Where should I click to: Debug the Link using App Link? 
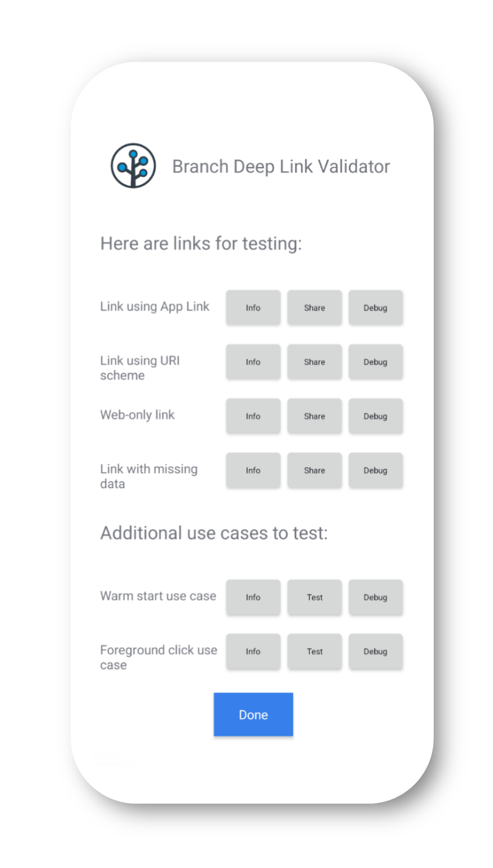click(x=376, y=308)
